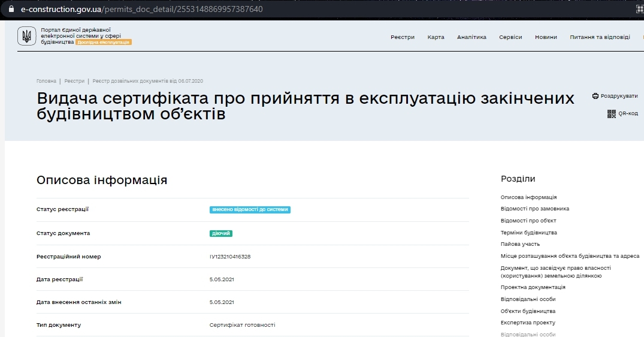Image resolution: width=644 pixels, height=337 pixels.
Task: Click the 'діючий' document status badge
Action: tap(221, 233)
